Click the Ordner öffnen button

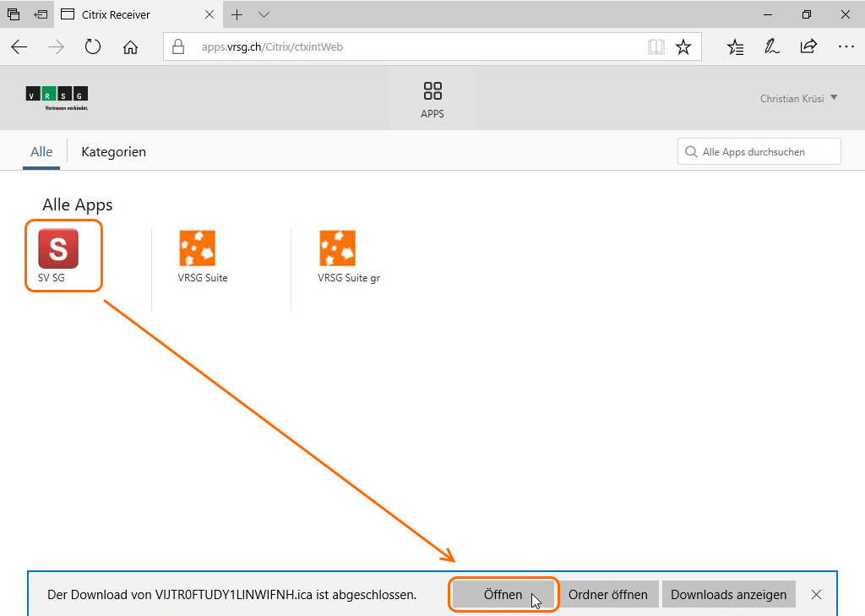pos(607,594)
